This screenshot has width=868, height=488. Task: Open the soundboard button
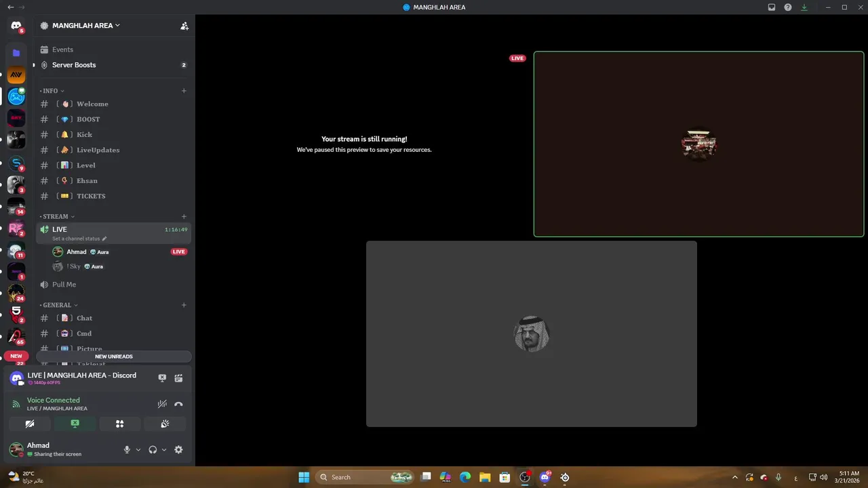pyautogui.click(x=165, y=424)
